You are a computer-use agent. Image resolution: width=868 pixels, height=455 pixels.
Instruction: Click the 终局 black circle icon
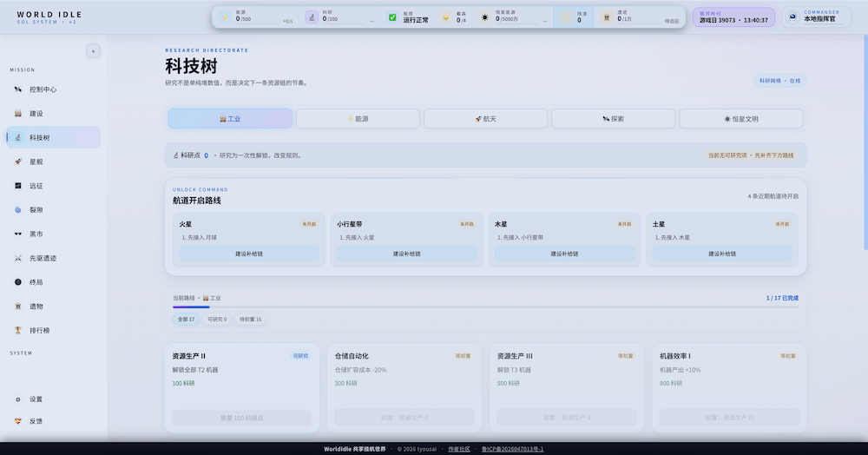coord(17,282)
